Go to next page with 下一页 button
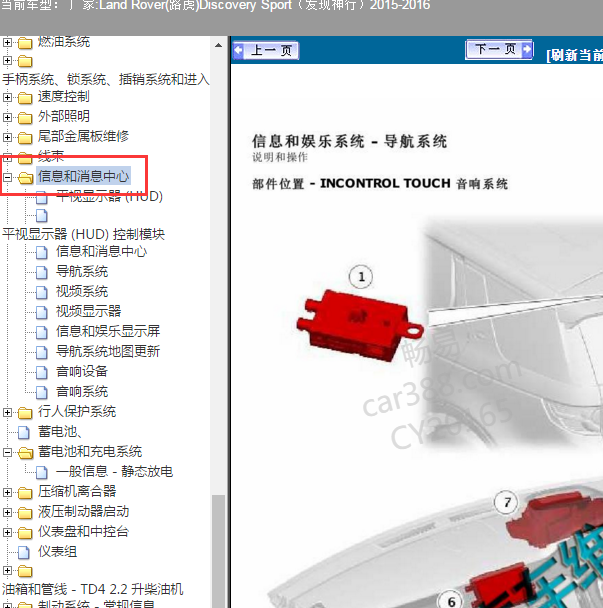 [499, 49]
